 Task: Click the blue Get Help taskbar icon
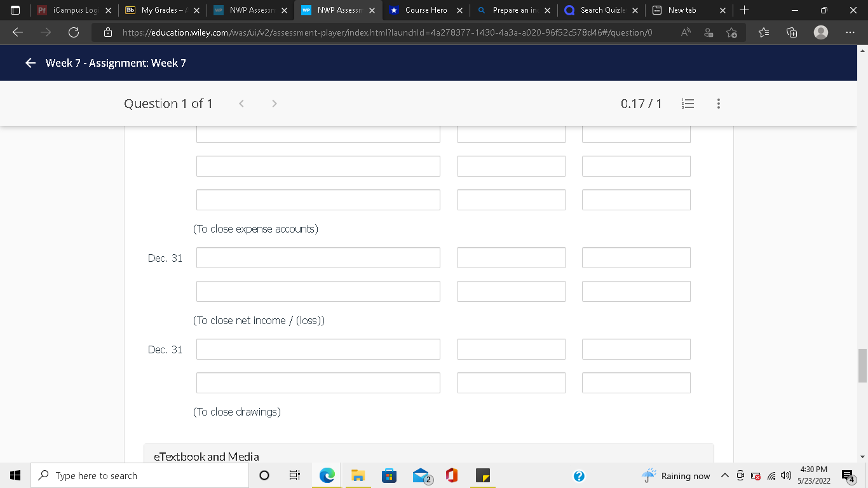point(579,475)
